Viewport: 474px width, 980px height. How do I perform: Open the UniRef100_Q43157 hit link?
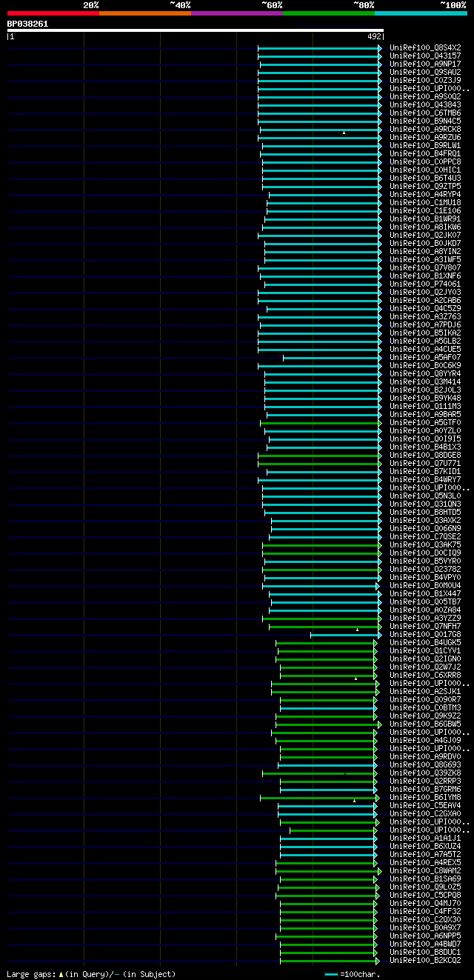point(425,56)
